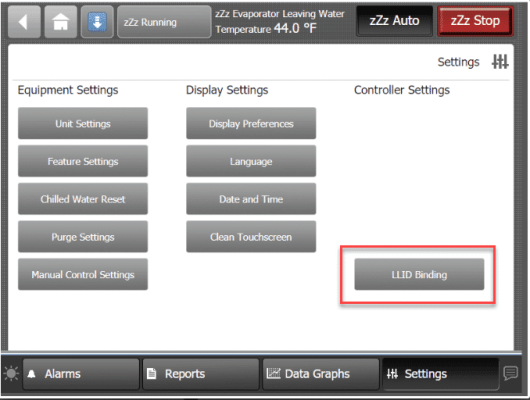This screenshot has width=530, height=400.
Task: Open Unit Settings
Action: 83,123
